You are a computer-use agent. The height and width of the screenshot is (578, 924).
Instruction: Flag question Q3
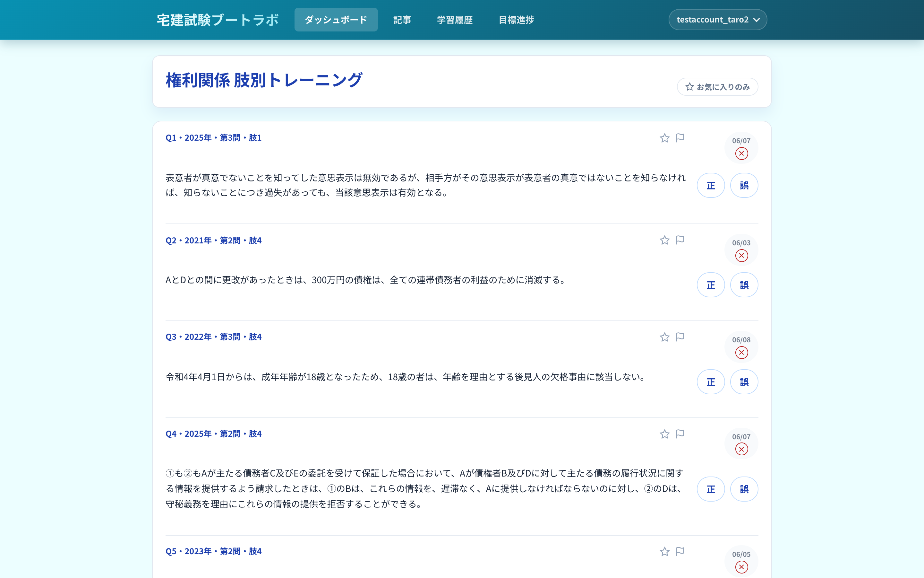[x=680, y=337]
